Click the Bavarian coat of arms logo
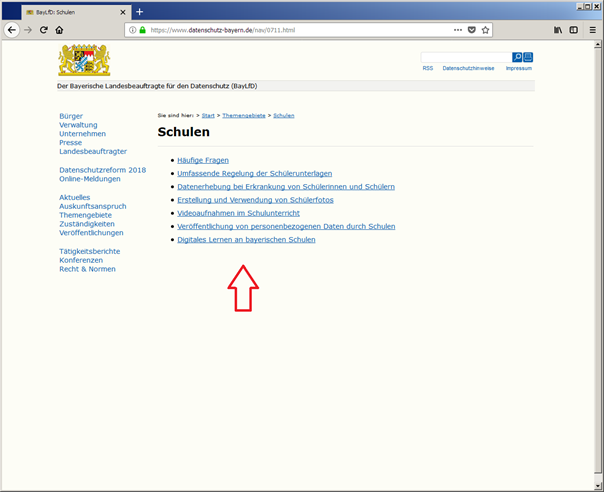Viewport: 604px width, 492px height. click(84, 60)
